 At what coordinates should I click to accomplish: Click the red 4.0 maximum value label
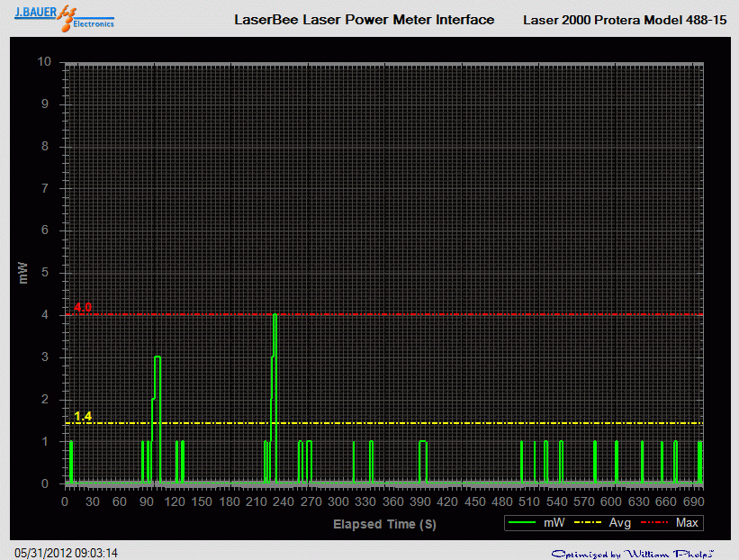82,307
